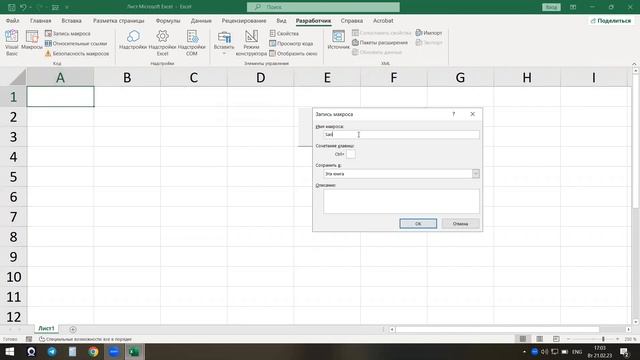This screenshot has height=360, width=640.
Task: Click Отобразить окно
Action: tap(293, 53)
